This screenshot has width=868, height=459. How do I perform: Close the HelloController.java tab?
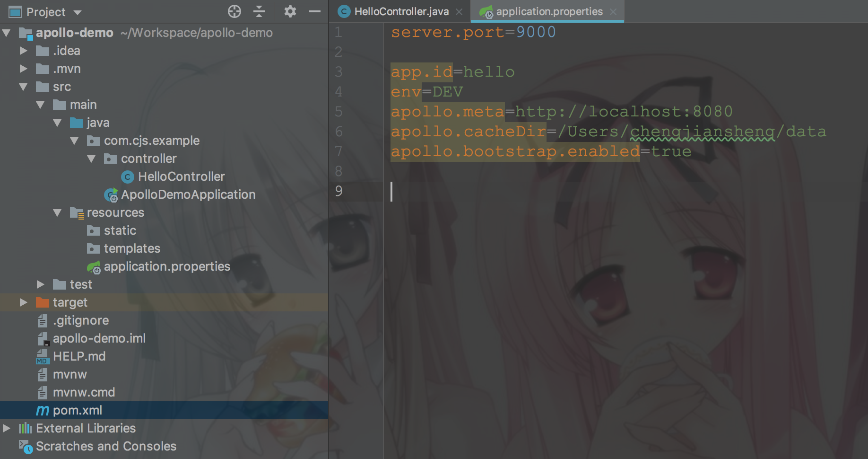459,12
